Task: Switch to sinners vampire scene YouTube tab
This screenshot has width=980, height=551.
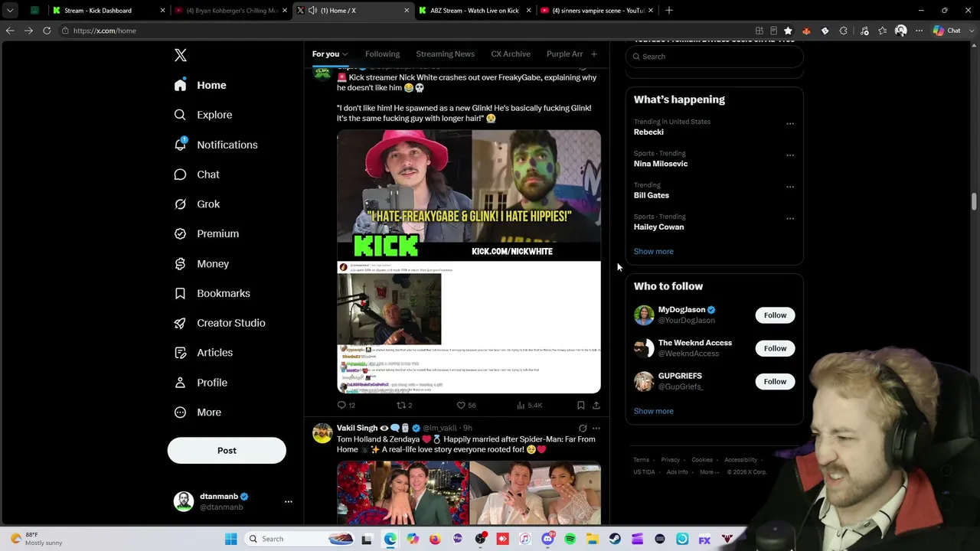Action: click(596, 11)
